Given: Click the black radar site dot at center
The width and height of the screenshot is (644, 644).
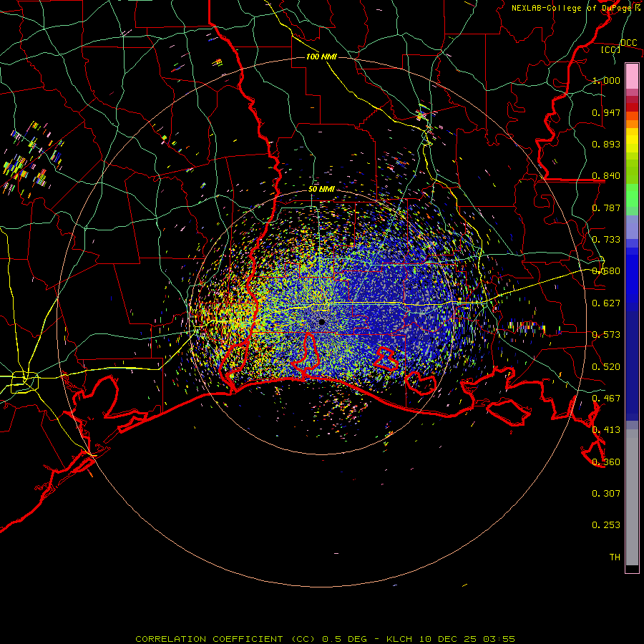Looking at the screenshot, I should tap(321, 321).
